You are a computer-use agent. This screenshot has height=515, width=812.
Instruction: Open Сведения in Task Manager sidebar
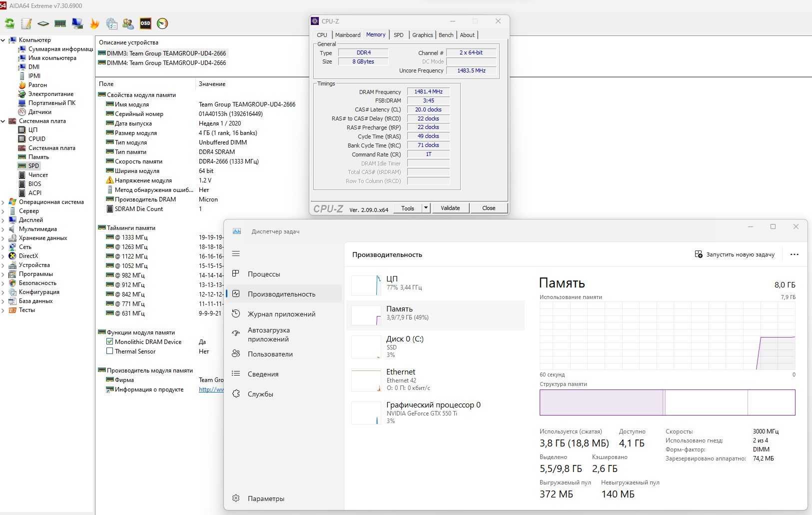283,374
